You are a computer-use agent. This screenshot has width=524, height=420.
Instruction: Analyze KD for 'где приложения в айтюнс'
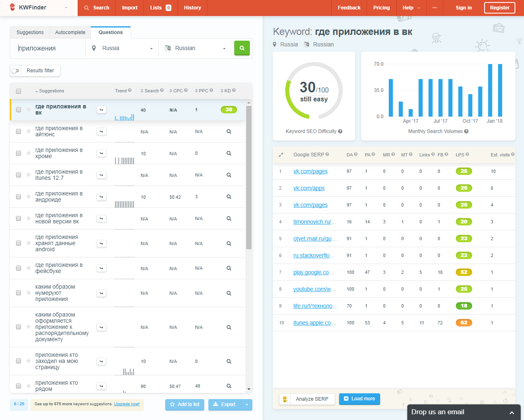[x=229, y=132]
